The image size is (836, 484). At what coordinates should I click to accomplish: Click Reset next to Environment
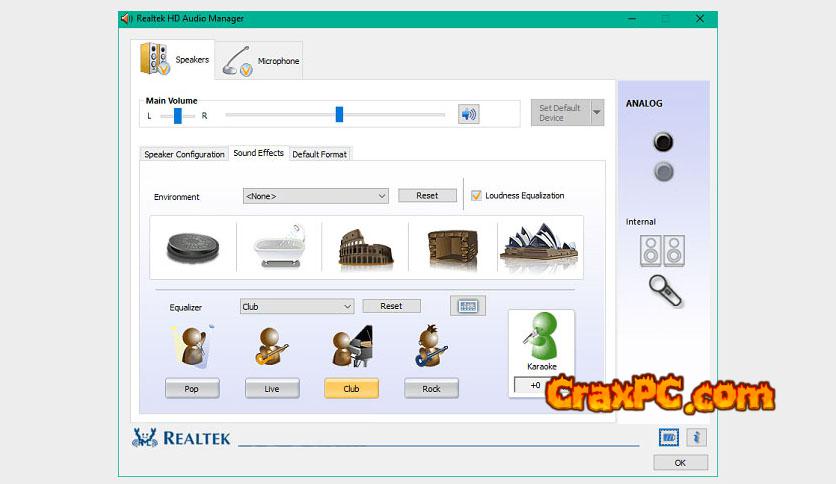point(427,196)
